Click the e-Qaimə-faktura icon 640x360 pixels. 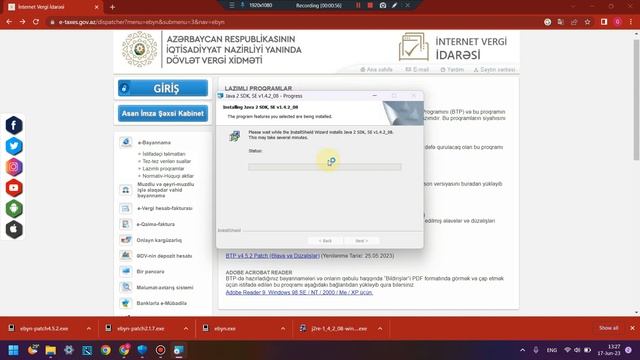pos(126,224)
